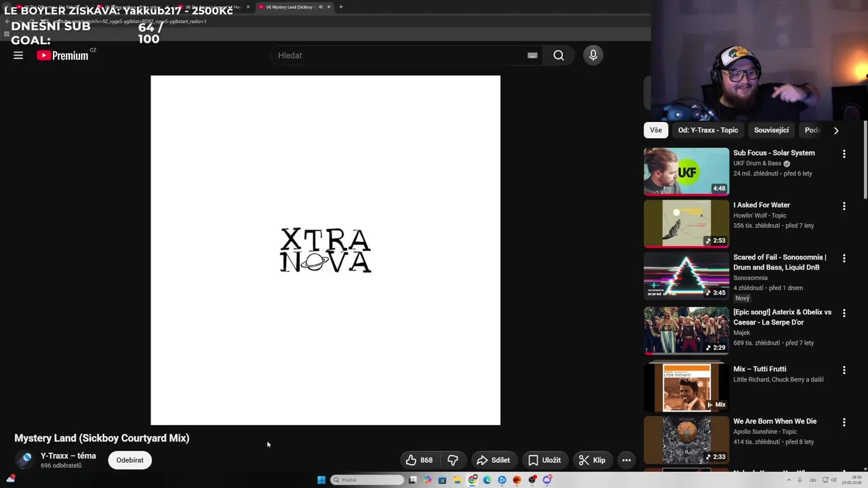Like the video with 868 likes
868x488 pixels.
coord(419,460)
